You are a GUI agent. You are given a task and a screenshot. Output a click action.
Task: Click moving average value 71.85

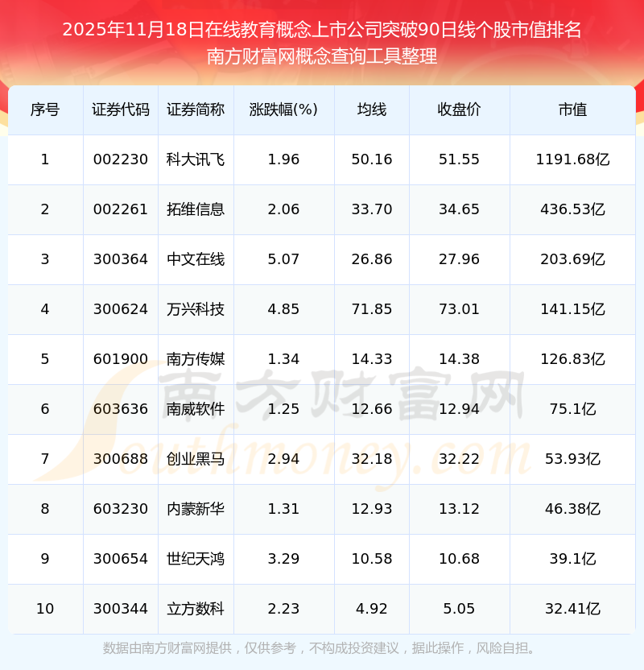click(x=372, y=309)
